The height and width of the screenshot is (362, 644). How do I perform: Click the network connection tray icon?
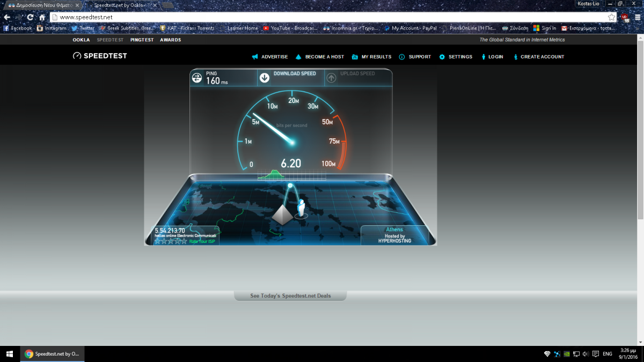pos(576,354)
